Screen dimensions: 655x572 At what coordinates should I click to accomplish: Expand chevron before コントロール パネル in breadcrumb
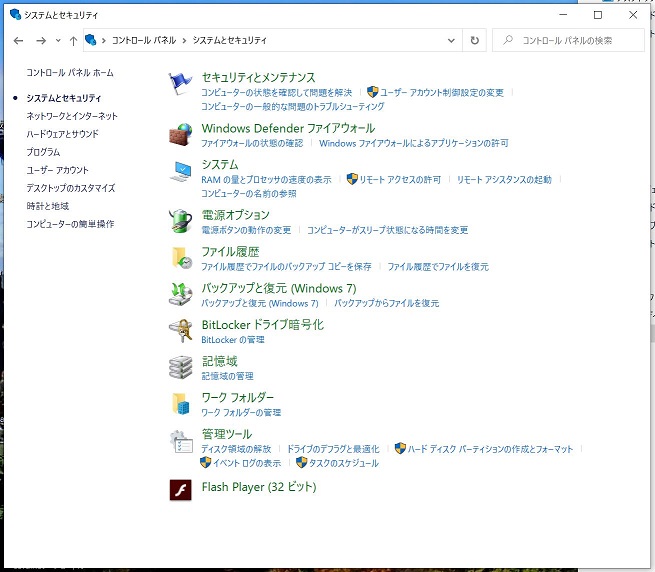[x=104, y=41]
